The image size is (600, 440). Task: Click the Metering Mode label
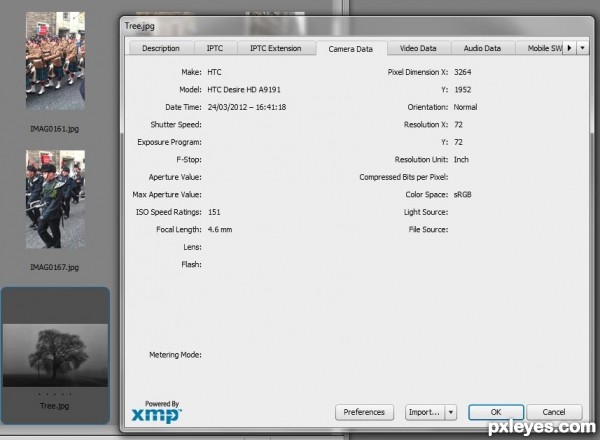[175, 355]
